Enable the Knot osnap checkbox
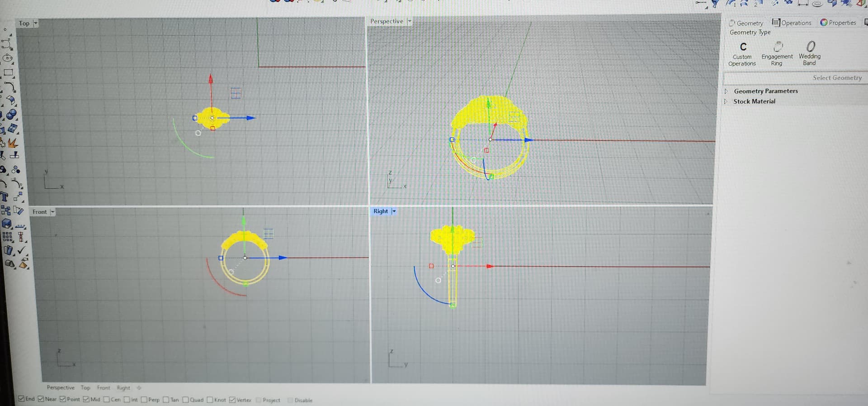Viewport: 868px width, 406px height. (210, 400)
